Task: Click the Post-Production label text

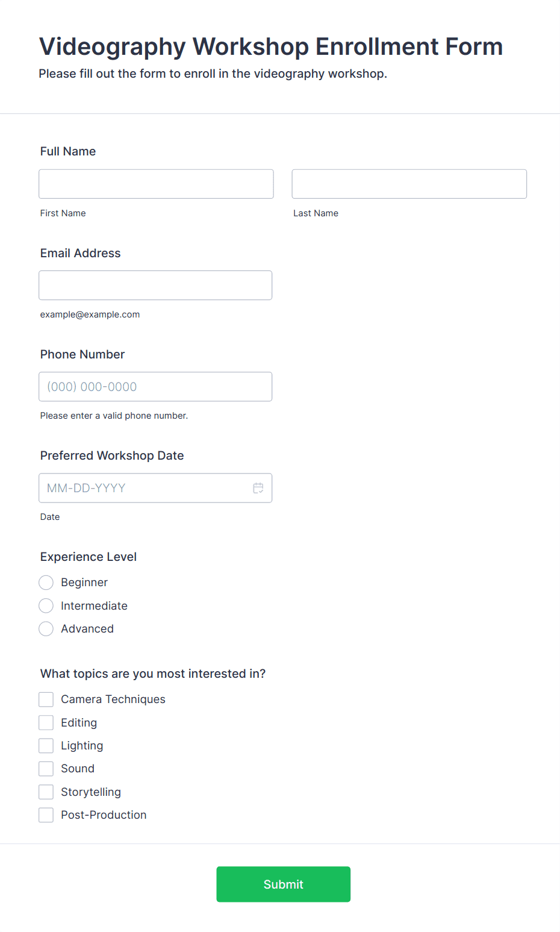Action: pyautogui.click(x=104, y=815)
